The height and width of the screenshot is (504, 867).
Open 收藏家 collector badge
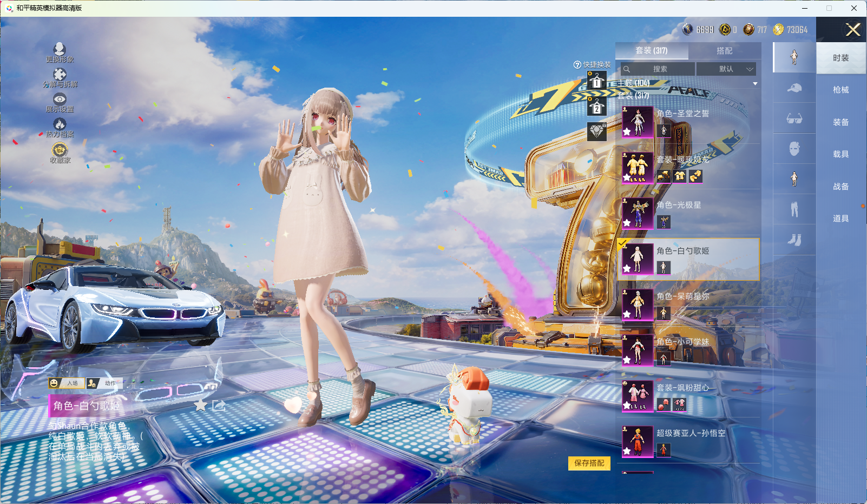coord(60,152)
